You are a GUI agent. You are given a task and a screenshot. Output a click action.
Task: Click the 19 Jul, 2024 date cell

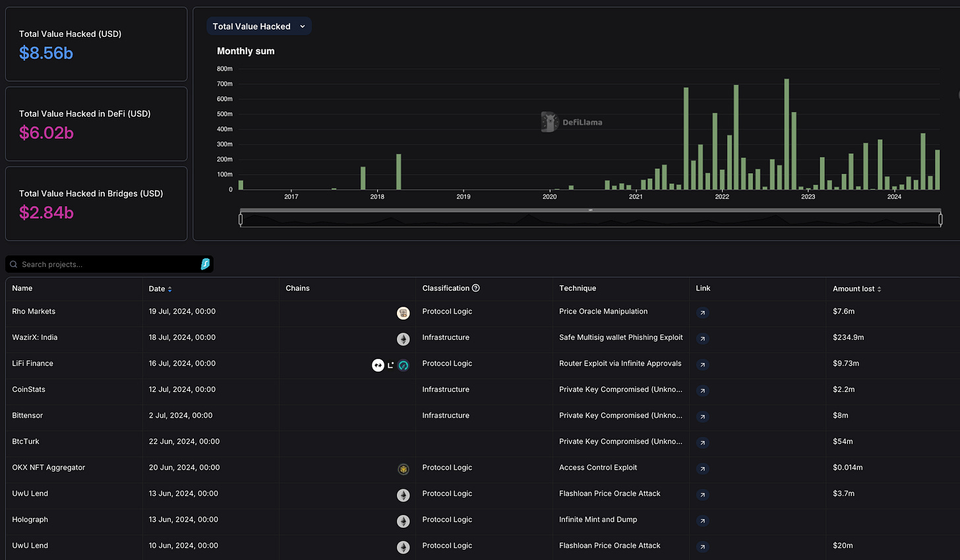pos(182,311)
